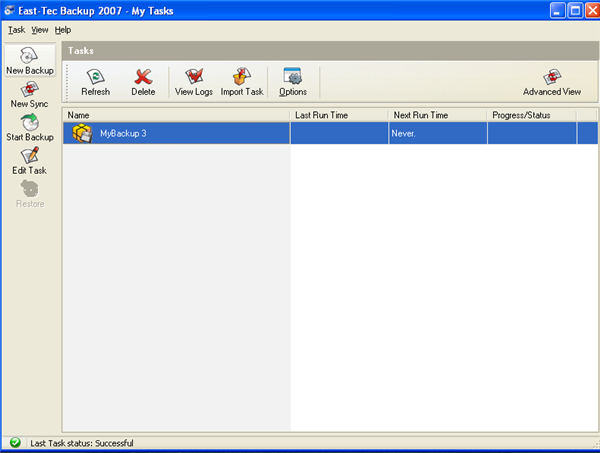Sort by Last Run Time column
Screen dimensions: 600x453
coord(339,115)
